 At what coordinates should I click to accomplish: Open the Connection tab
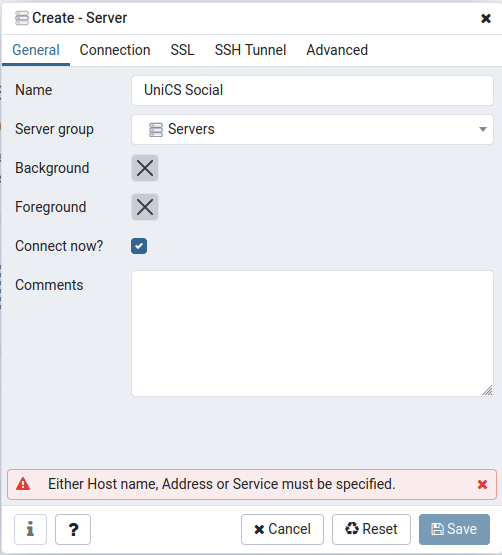[115, 50]
